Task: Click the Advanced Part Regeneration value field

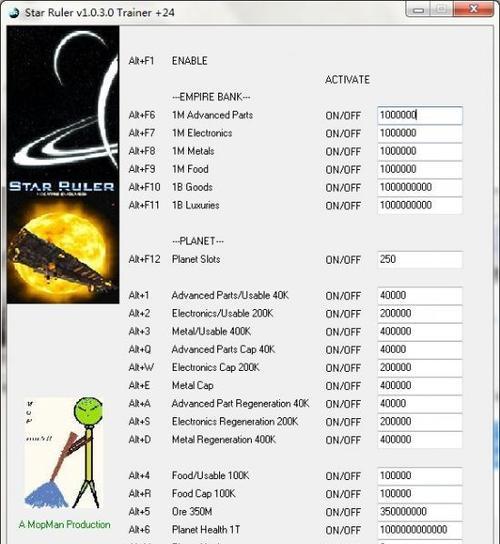Action: [420, 404]
